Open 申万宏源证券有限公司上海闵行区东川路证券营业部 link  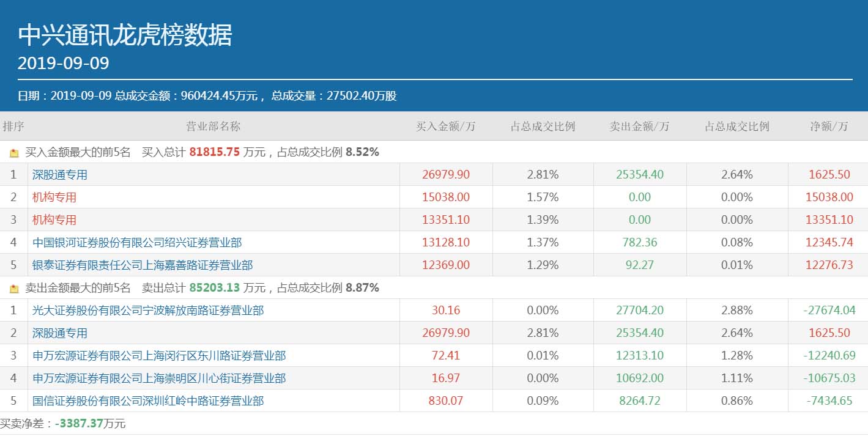pyautogui.click(x=159, y=356)
